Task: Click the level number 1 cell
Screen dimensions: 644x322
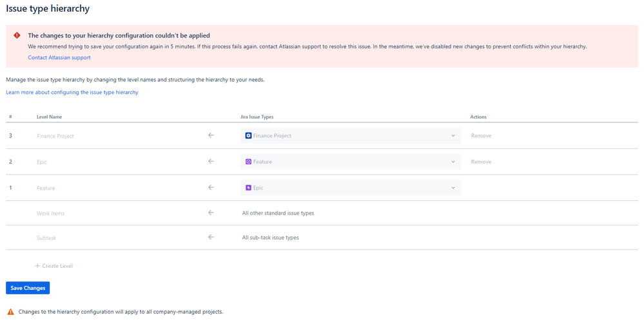Action: click(x=11, y=187)
